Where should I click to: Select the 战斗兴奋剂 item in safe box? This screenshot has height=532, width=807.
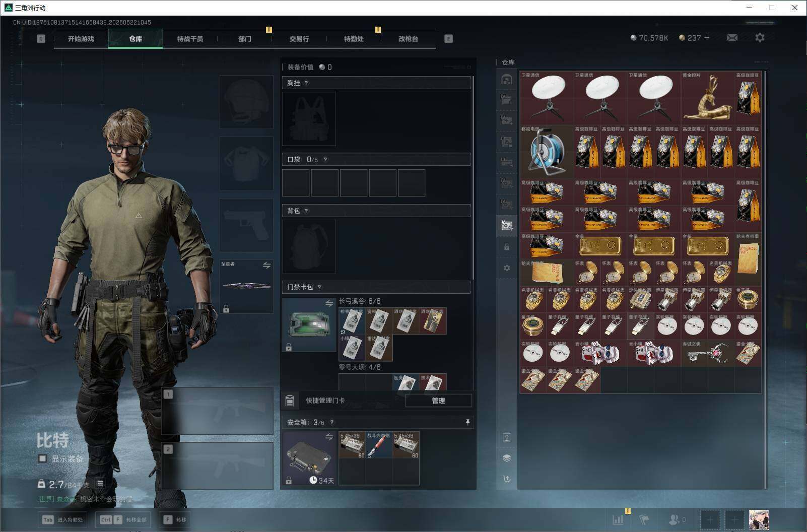[379, 445]
